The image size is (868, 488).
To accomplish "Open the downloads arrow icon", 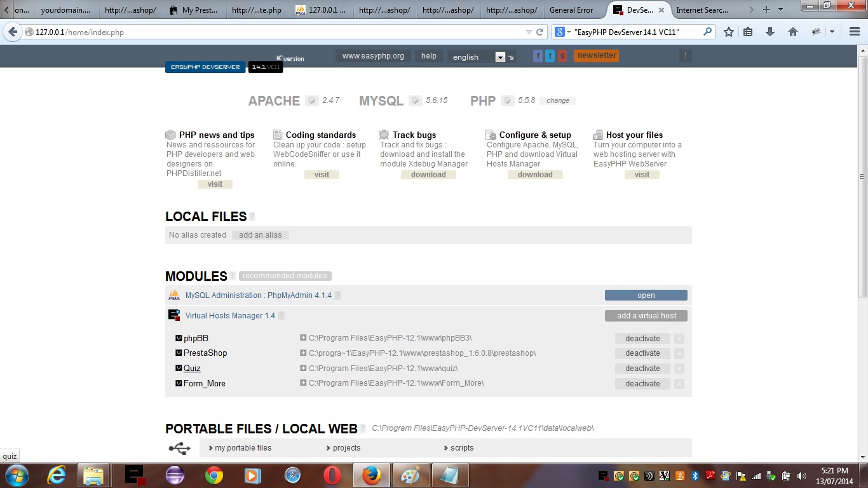I will 770,32.
